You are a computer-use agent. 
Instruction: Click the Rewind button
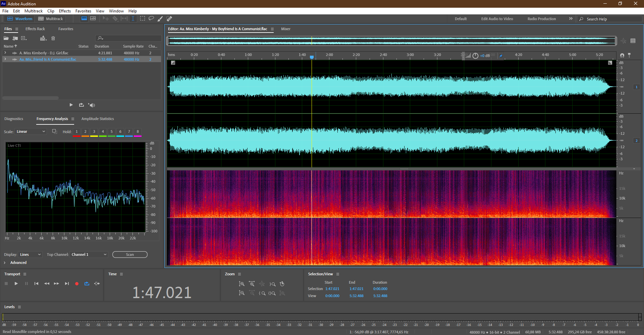click(47, 284)
